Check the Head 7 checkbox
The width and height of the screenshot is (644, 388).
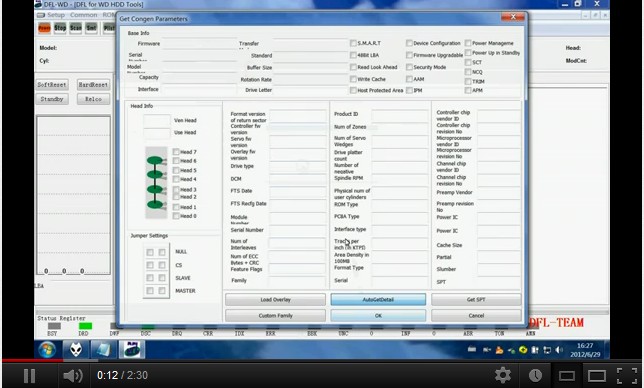[176, 152]
